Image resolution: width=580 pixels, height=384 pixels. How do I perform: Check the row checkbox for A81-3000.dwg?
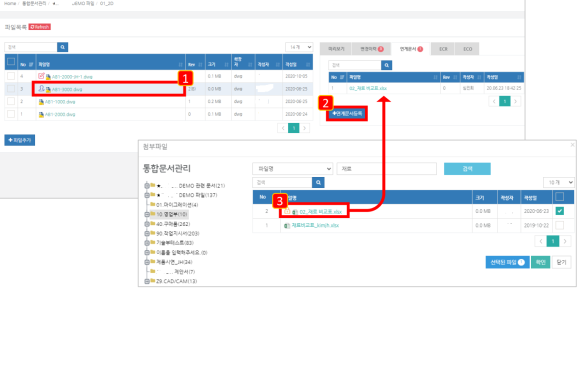[x=11, y=89]
